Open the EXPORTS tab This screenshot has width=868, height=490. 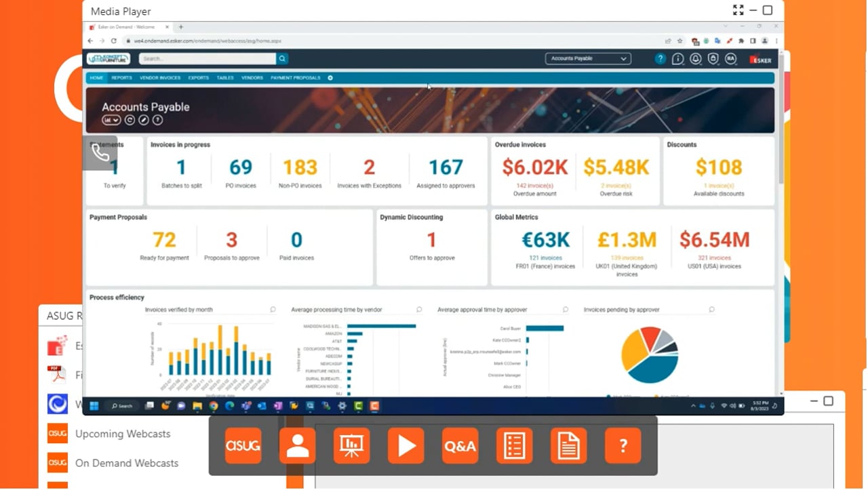click(199, 78)
